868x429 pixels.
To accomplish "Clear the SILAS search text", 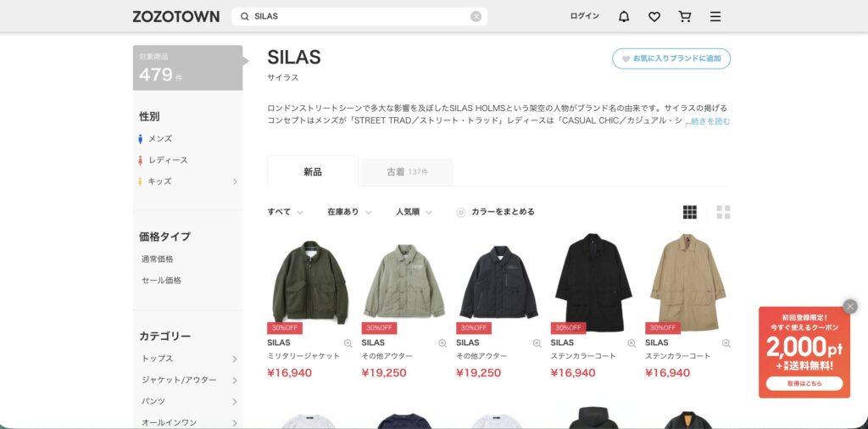I will point(476,17).
